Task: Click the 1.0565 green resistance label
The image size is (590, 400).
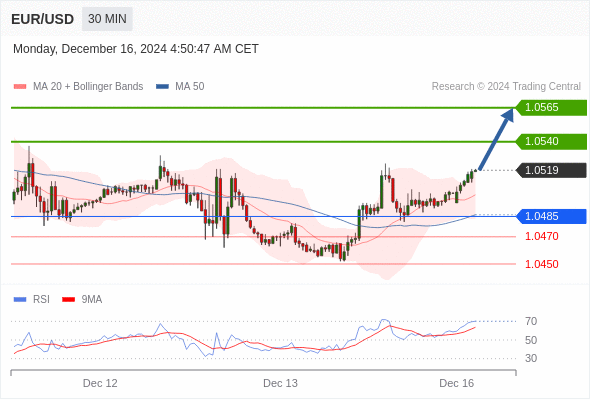Action: pos(551,108)
